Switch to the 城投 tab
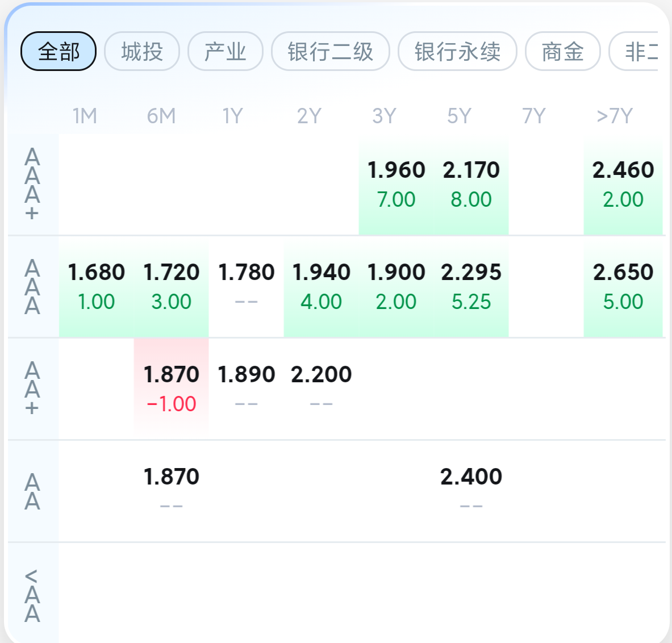The image size is (672, 643). [x=142, y=52]
